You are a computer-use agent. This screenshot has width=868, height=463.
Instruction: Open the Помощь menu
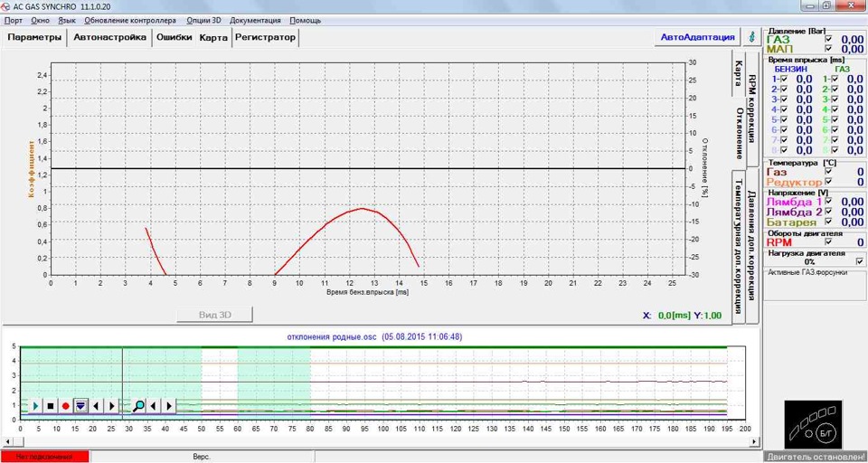click(305, 21)
